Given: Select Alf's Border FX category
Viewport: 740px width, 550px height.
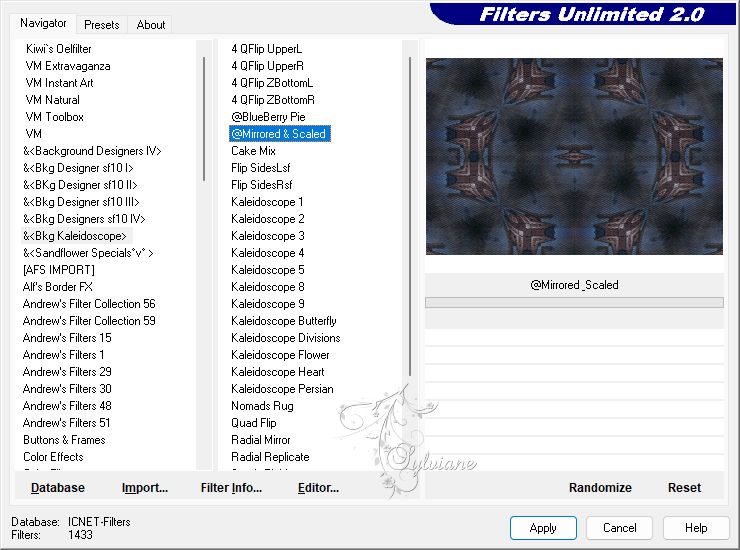Looking at the screenshot, I should pos(58,287).
